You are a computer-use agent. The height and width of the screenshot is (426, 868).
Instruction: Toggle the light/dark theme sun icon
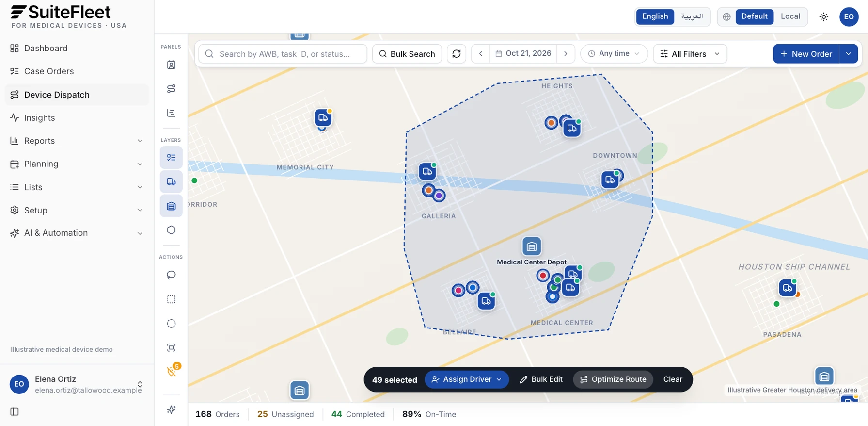pos(824,17)
